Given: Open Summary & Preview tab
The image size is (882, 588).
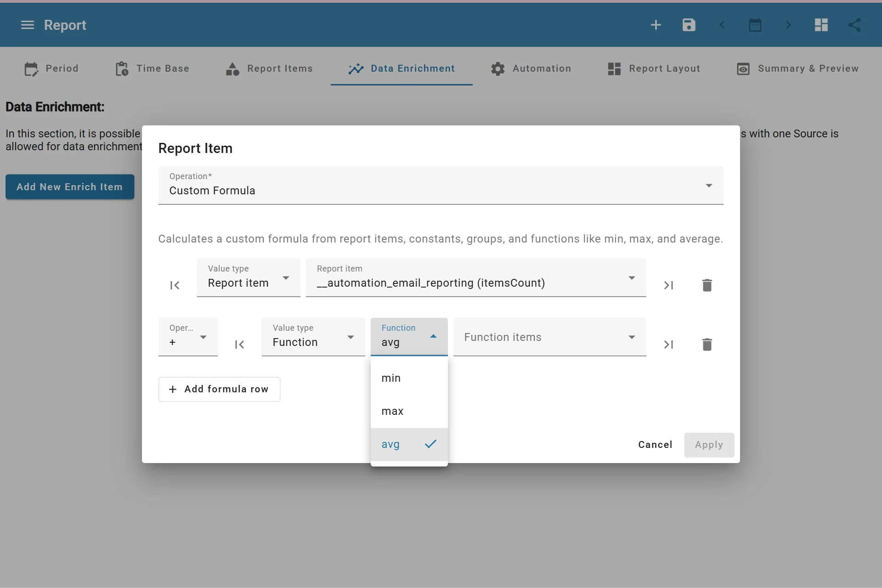Looking at the screenshot, I should [797, 68].
